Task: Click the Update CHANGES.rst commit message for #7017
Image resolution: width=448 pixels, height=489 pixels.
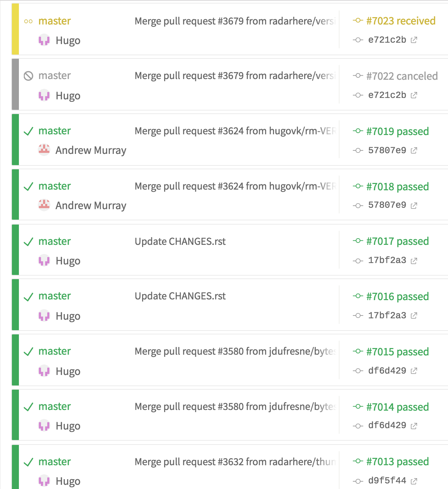Action: click(x=180, y=241)
